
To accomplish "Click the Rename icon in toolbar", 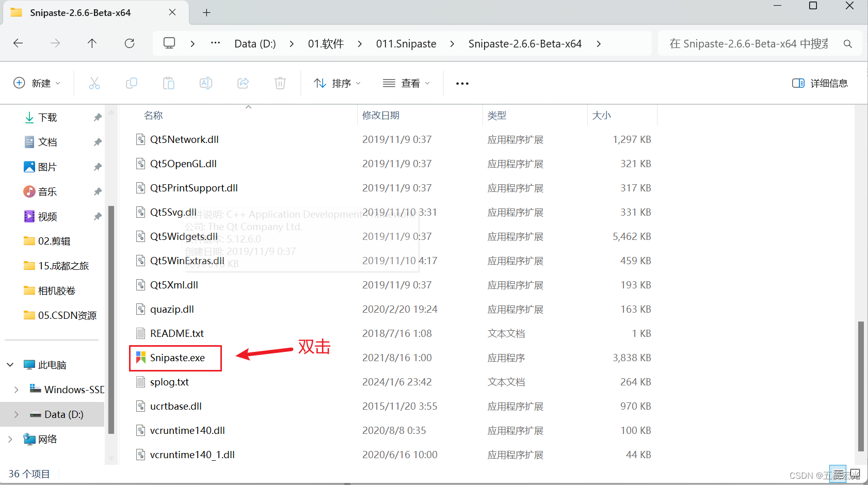I will (x=206, y=83).
